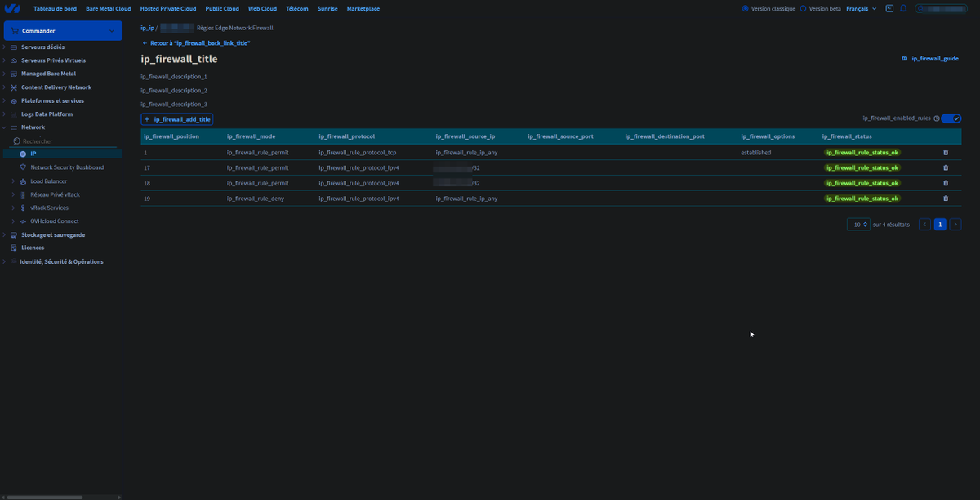The image size is (980, 500).
Task: Click the previous page arrow
Action: (924, 224)
